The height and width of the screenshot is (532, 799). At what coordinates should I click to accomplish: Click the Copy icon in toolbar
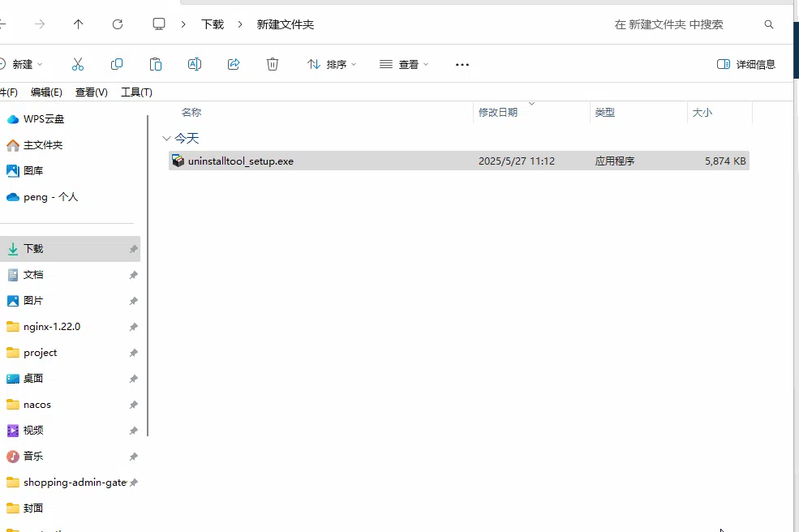[117, 64]
